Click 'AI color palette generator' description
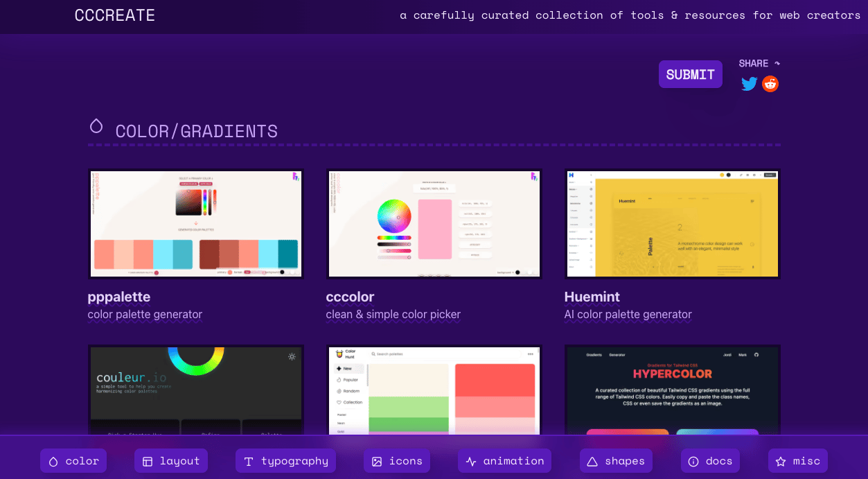The height and width of the screenshot is (479, 868). click(x=628, y=314)
